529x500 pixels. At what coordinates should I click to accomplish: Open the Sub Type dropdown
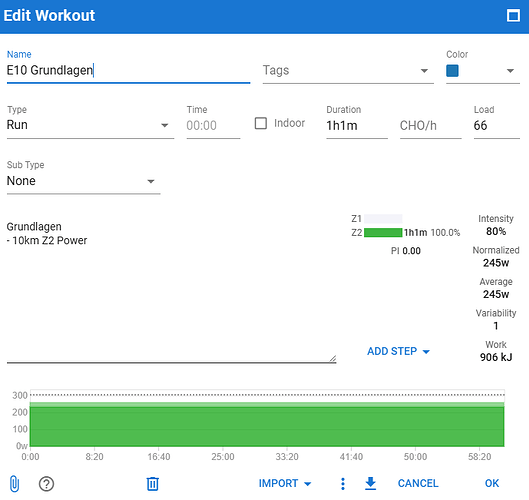83,181
